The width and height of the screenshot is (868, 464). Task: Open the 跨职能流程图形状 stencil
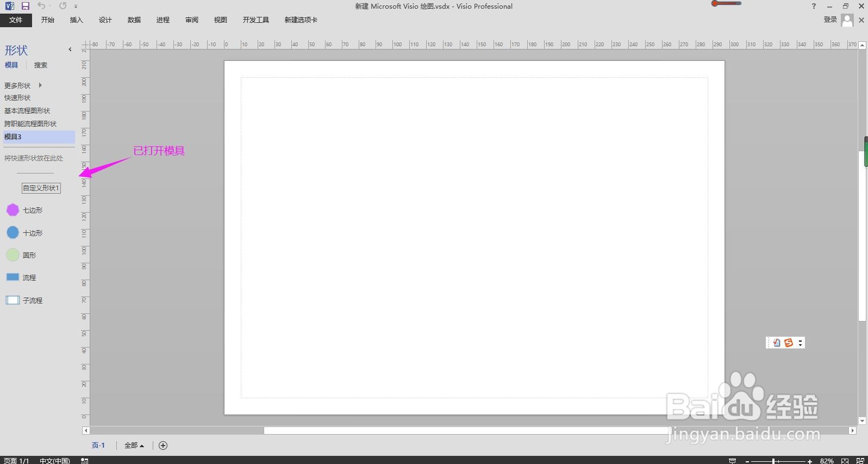(x=30, y=124)
